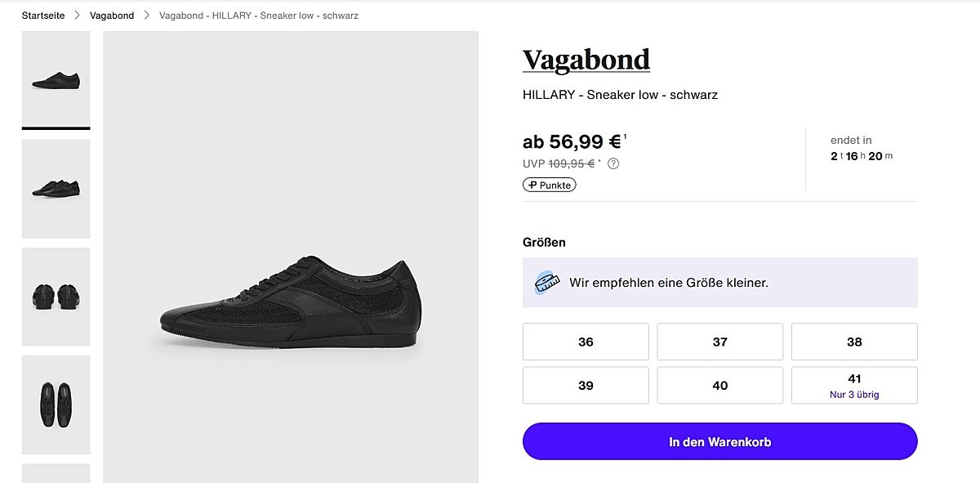Choose size 41 with 3 left

pyautogui.click(x=854, y=385)
